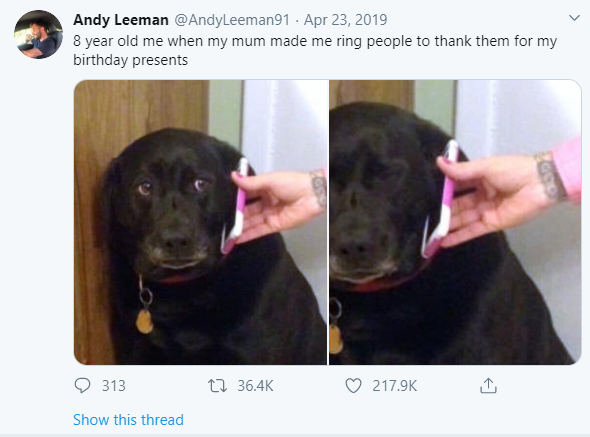Screen dimensions: 590x437
Task: Open the share upload arrow icon
Action: 488,386
